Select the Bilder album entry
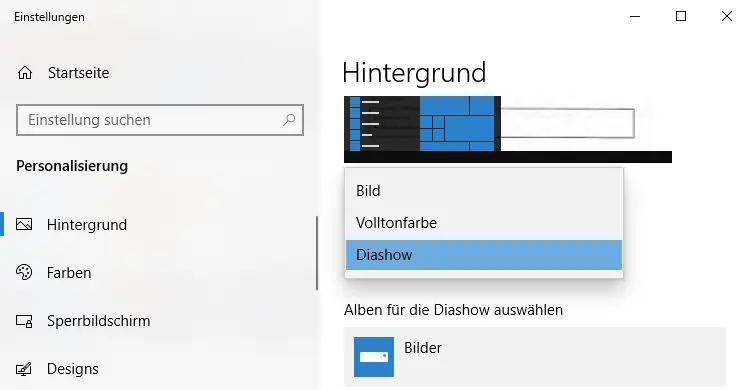 pos(535,357)
